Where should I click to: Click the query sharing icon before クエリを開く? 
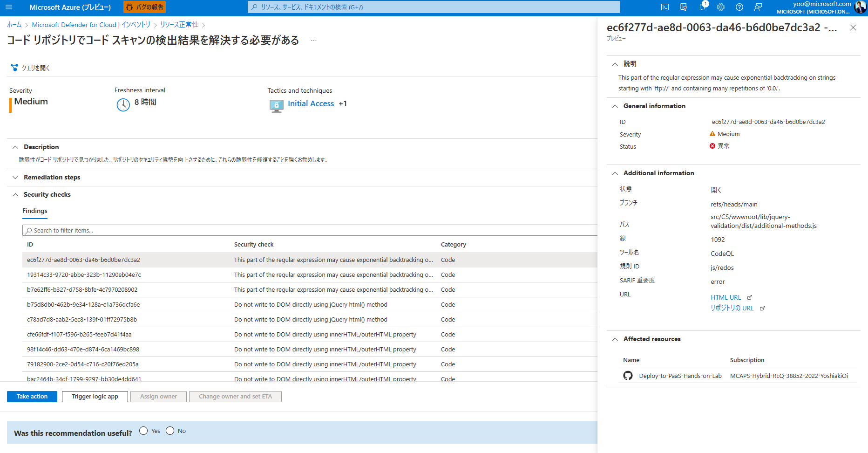pyautogui.click(x=14, y=68)
